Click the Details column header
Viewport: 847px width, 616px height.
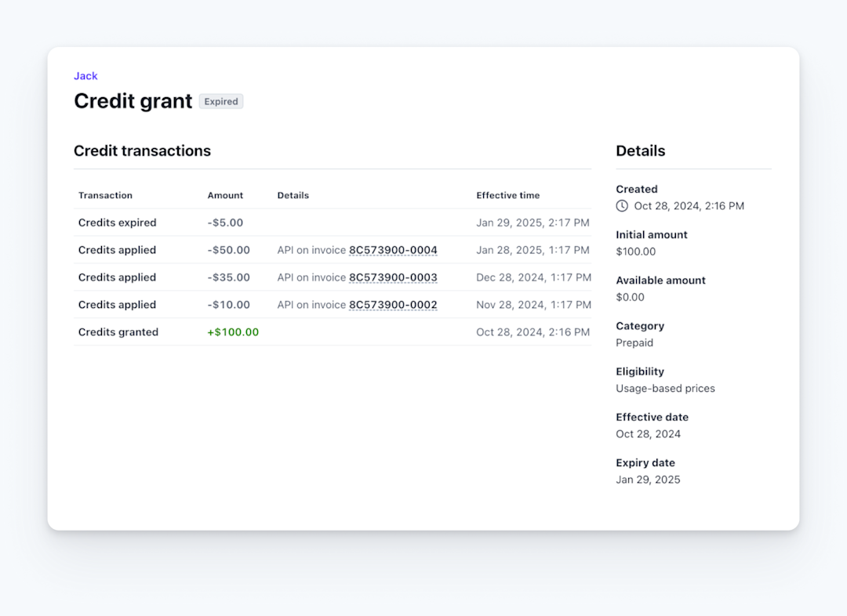point(293,195)
